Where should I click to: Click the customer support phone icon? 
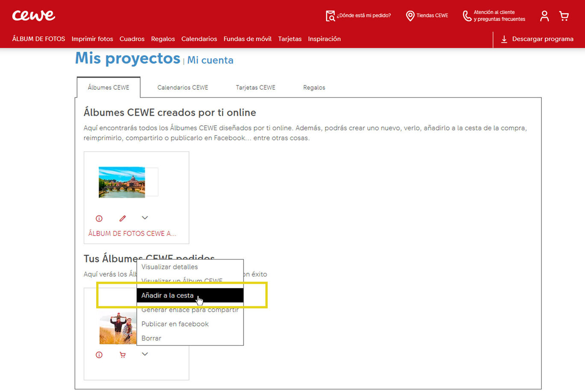click(x=467, y=16)
